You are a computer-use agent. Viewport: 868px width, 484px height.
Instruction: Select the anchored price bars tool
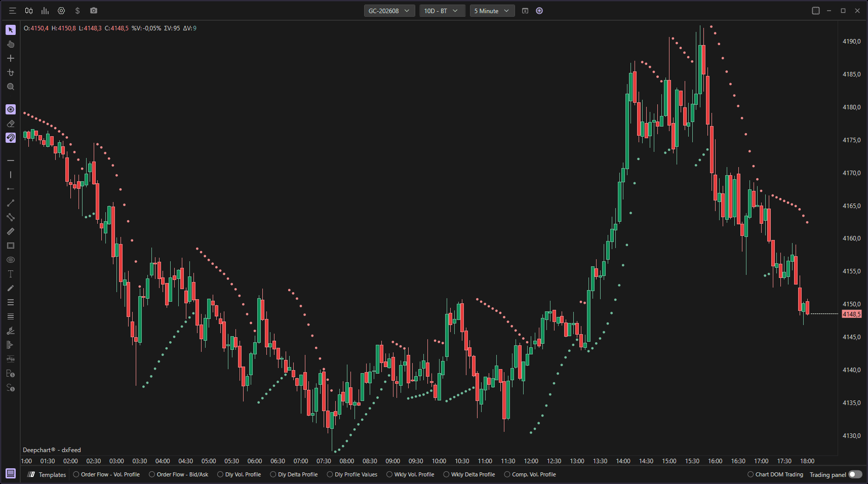coord(11,359)
